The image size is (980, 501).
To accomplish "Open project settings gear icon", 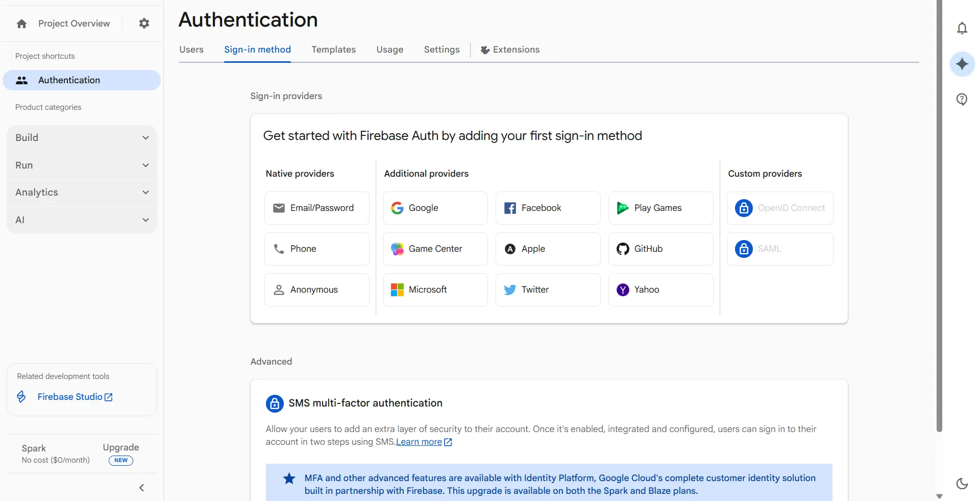I will coord(144,23).
